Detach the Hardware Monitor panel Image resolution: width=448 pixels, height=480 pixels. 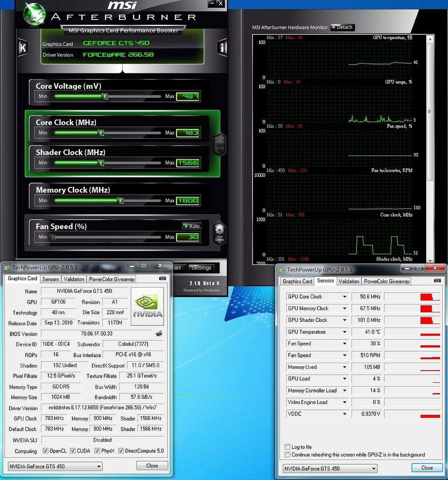342,27
